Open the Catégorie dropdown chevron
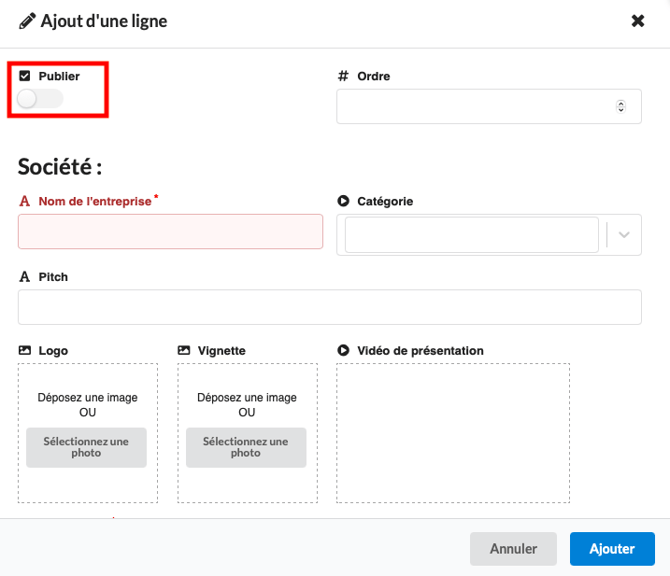This screenshot has height=576, width=670. (624, 235)
